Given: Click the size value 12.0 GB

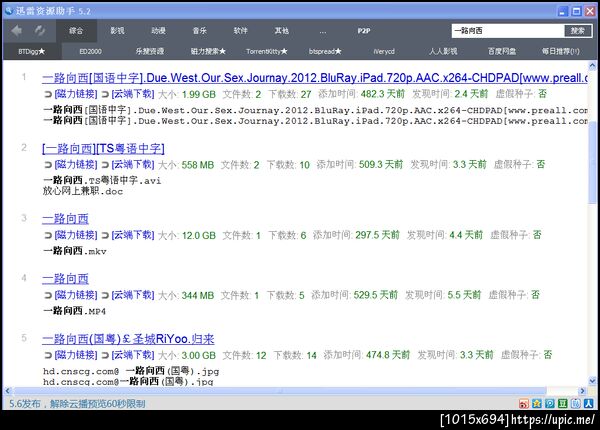Looking at the screenshot, I should [199, 236].
